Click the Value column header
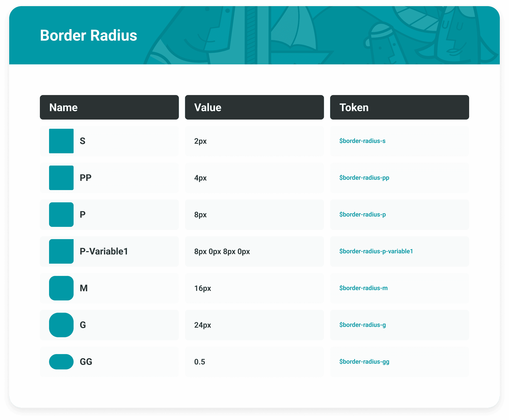This screenshot has height=420, width=509. pyautogui.click(x=254, y=107)
